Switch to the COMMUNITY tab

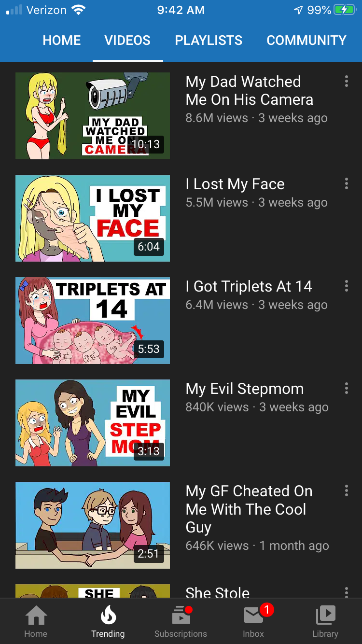(x=306, y=41)
